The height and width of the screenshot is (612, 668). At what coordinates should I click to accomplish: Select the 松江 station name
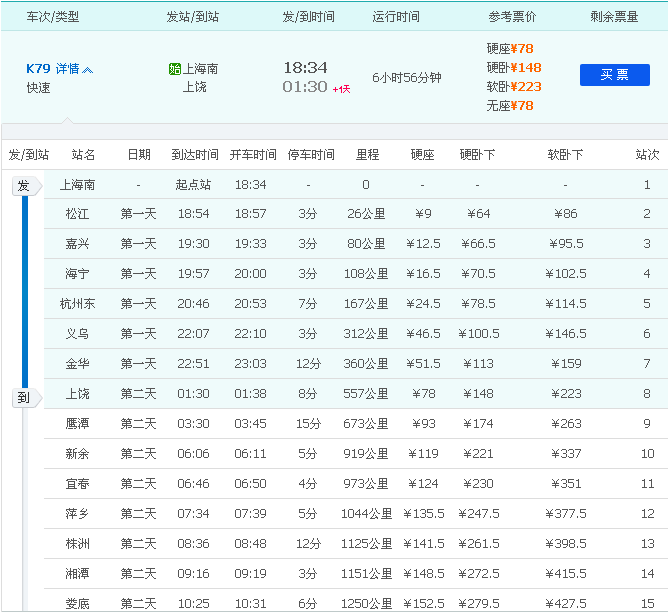[77, 213]
